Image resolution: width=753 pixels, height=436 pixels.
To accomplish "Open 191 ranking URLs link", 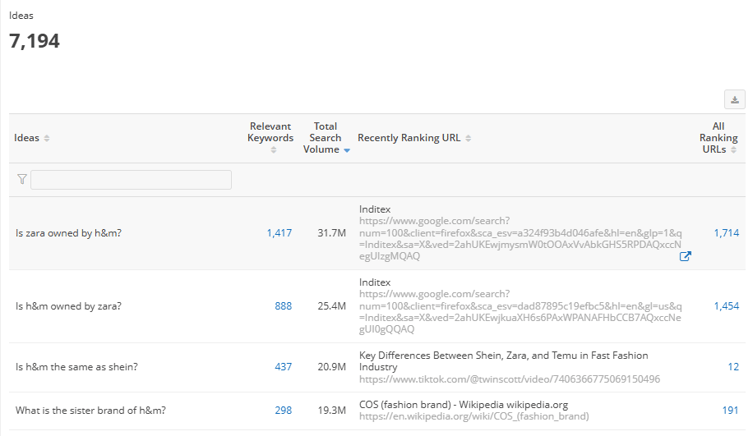I will coord(730,410).
